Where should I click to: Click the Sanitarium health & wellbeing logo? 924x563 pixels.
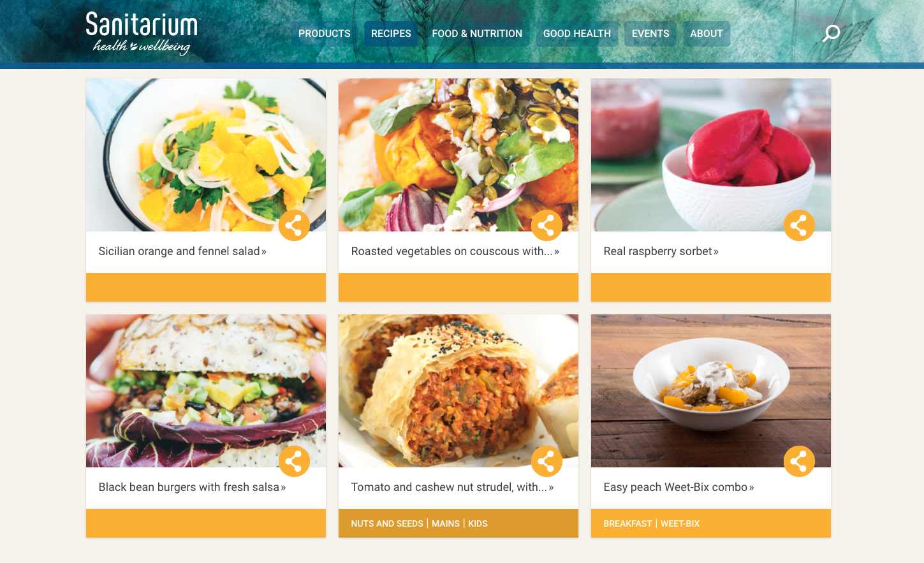(143, 33)
